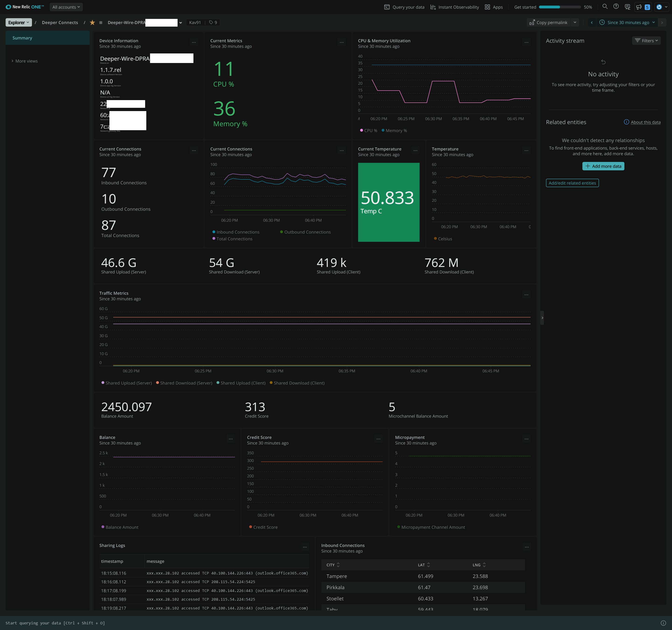Toggle the Celsius legend series
This screenshot has width=672, height=630.
coord(443,239)
